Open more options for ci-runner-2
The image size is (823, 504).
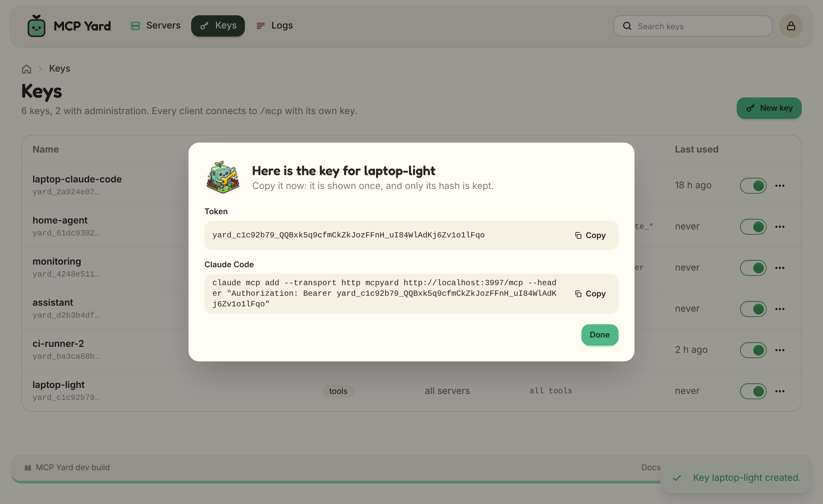coord(780,350)
